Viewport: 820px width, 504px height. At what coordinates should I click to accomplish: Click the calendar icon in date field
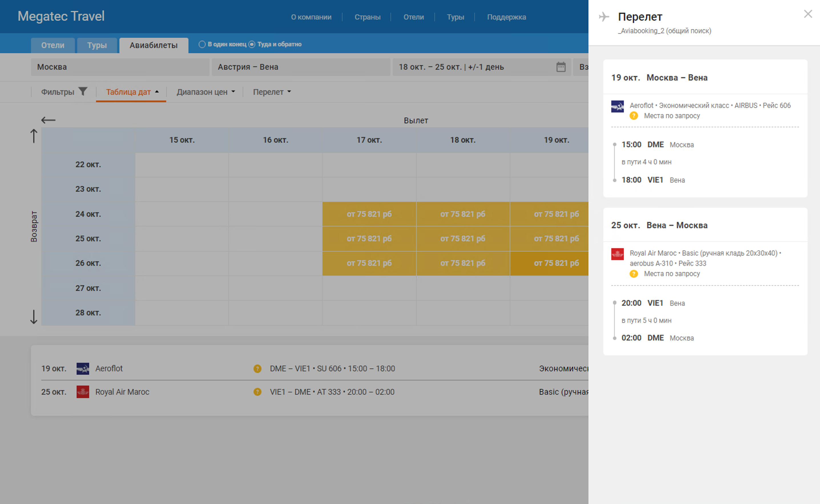[x=561, y=67]
